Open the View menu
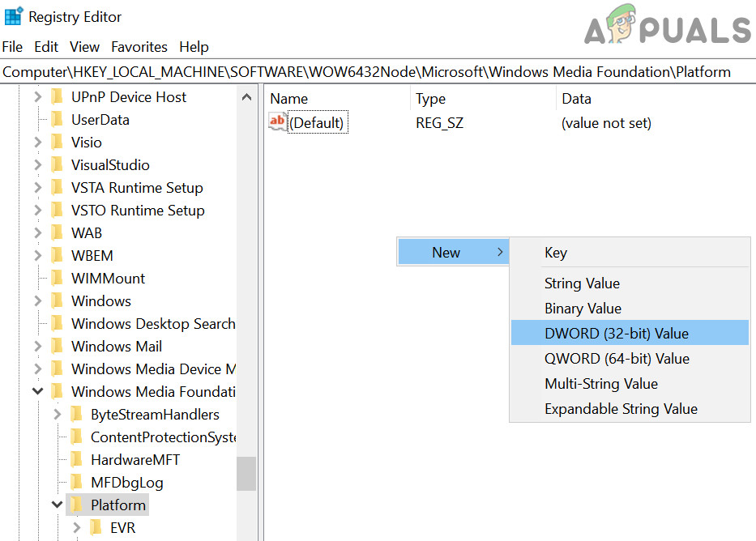The width and height of the screenshot is (756, 541). tap(84, 47)
